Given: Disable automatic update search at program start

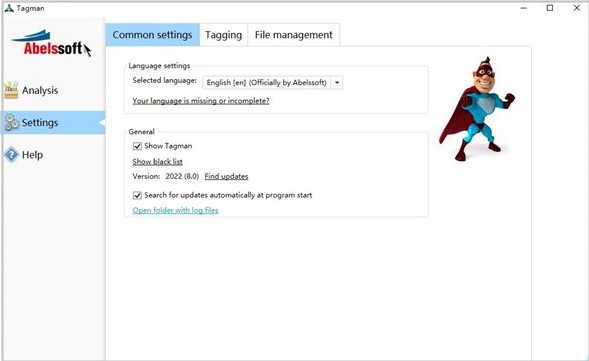Looking at the screenshot, I should pyautogui.click(x=137, y=195).
